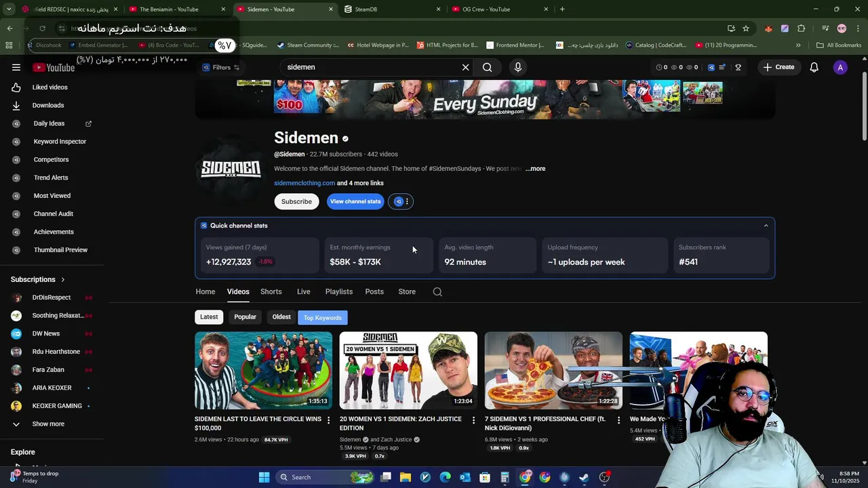
Task: Run the search with the magnifier button
Action: (487, 67)
